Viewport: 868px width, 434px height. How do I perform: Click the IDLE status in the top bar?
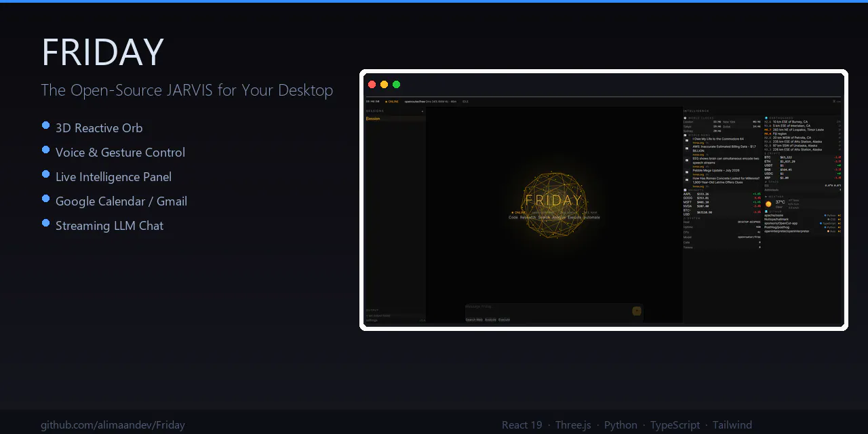(465, 101)
